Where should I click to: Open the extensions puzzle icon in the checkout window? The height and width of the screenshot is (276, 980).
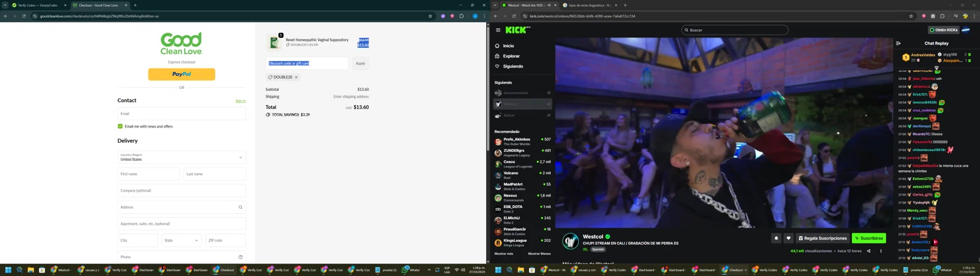click(x=461, y=16)
